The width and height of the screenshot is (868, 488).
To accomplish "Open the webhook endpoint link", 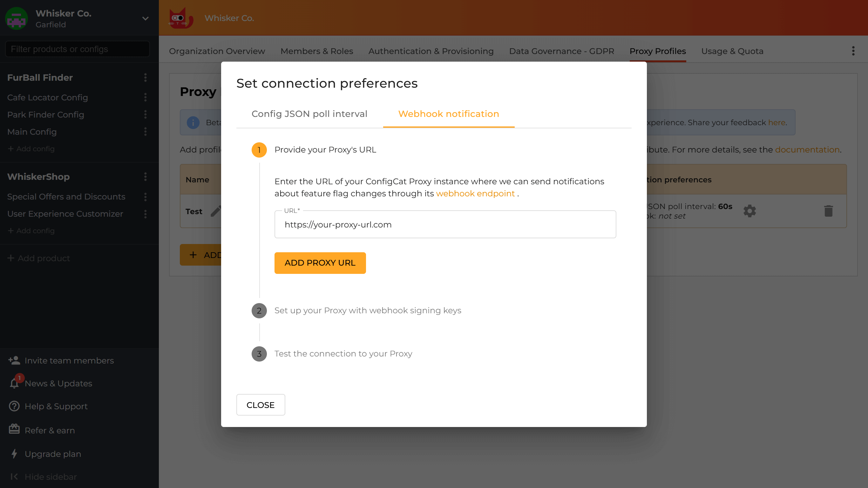I will 475,193.
